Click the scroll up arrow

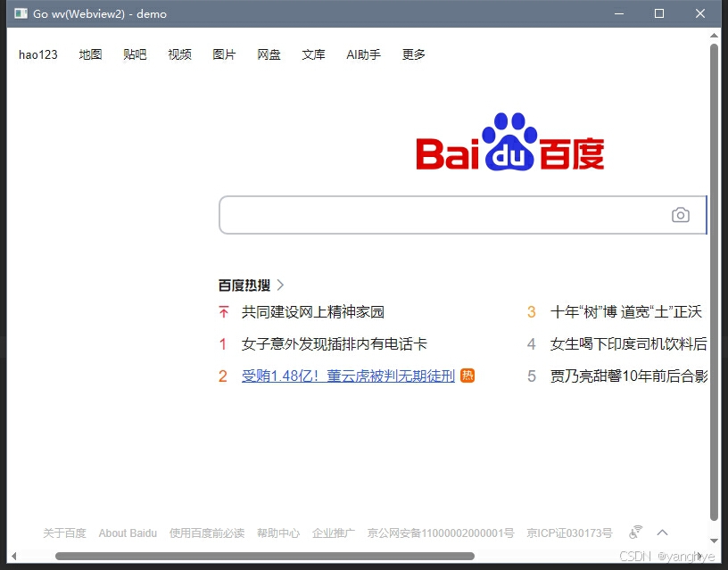tap(714, 36)
